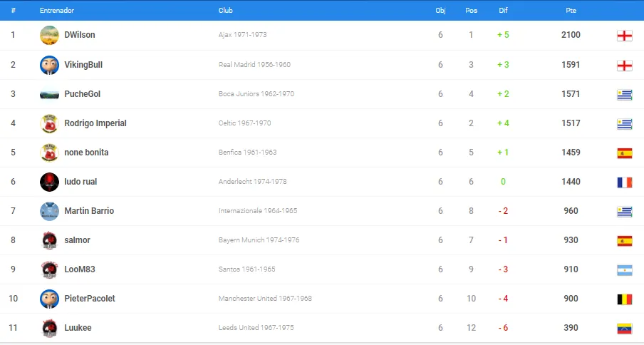644x345 pixels.
Task: Open LooM83's manager profile
Action: 80,269
